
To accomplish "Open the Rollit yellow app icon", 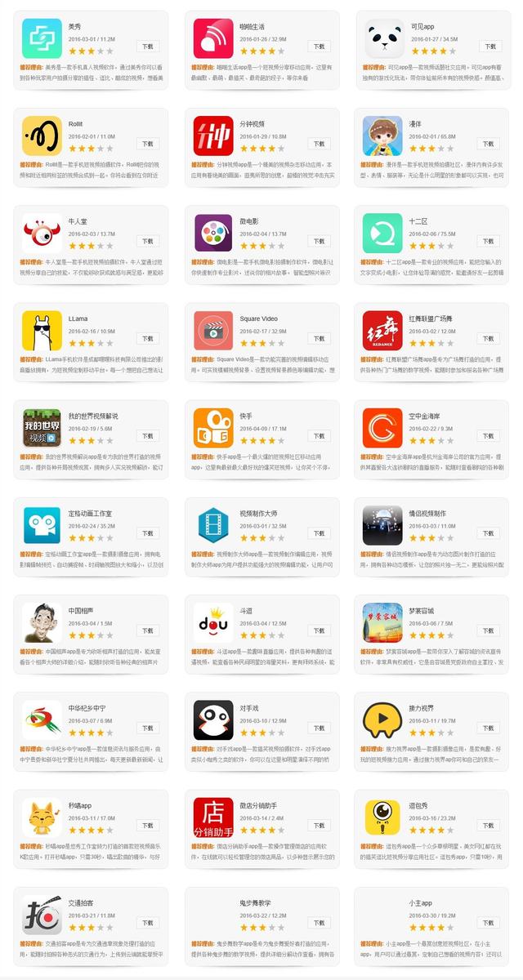I will point(42,136).
